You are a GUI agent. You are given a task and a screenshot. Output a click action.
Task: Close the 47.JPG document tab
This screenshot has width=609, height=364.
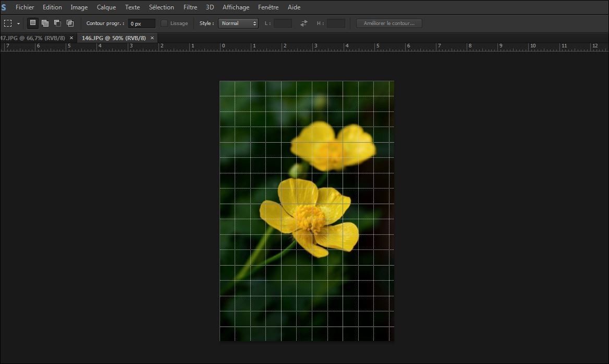[x=71, y=38]
